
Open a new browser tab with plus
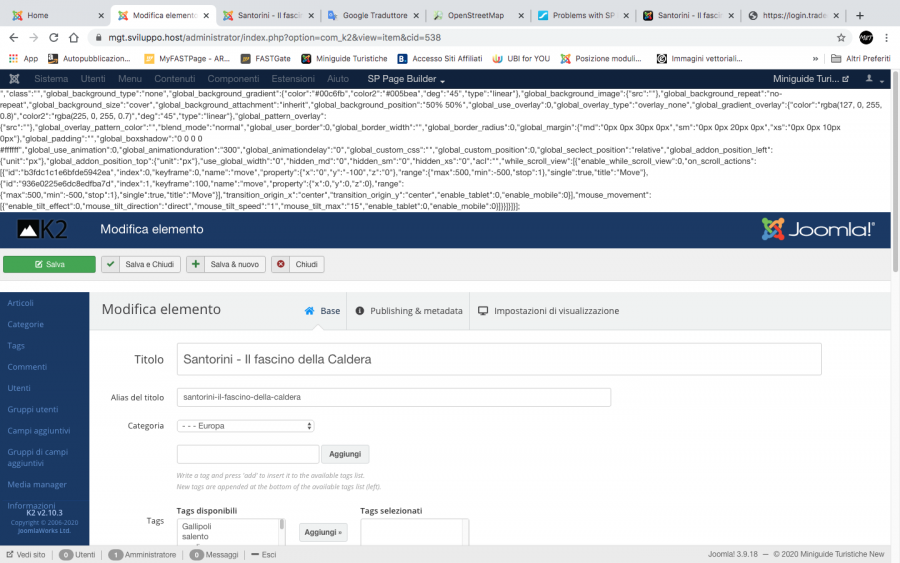point(860,15)
